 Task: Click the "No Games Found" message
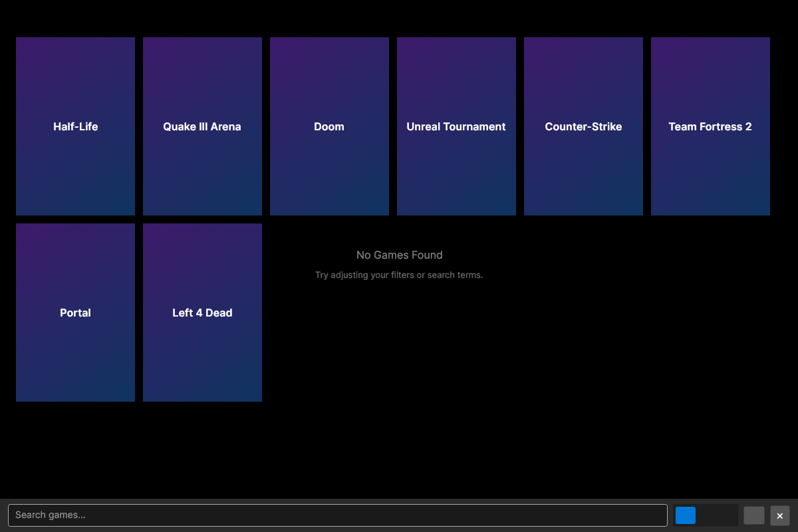point(399,255)
